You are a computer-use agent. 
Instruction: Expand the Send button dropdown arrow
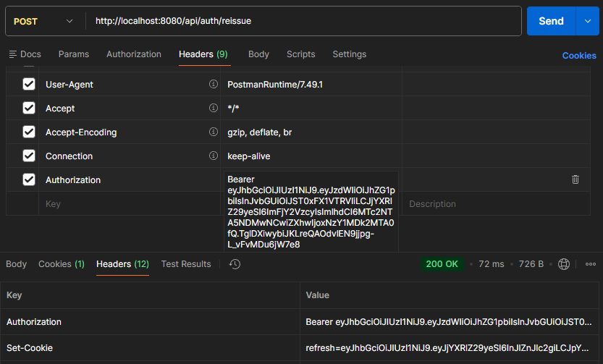coord(588,21)
